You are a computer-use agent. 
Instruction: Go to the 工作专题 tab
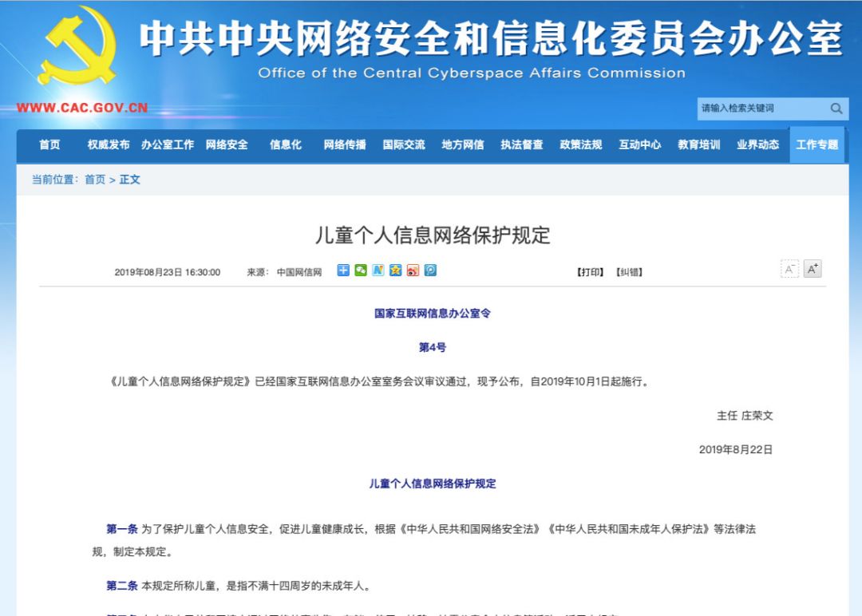[x=817, y=145]
